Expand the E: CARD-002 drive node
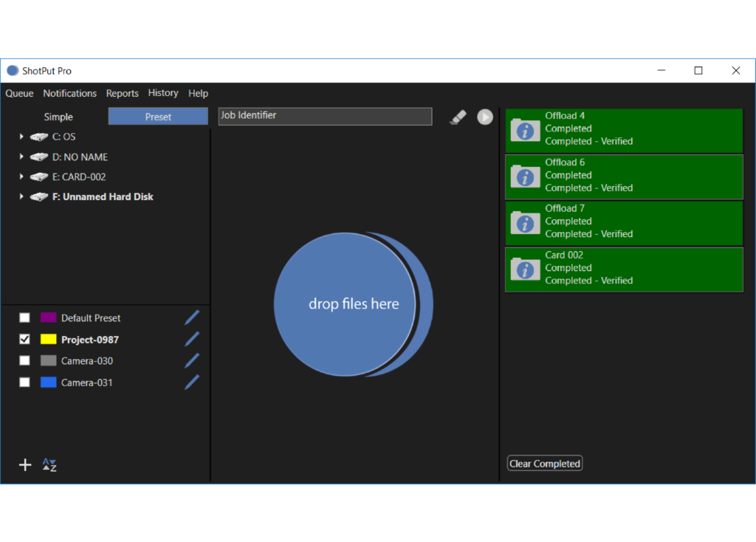The image size is (756, 542). (x=21, y=177)
